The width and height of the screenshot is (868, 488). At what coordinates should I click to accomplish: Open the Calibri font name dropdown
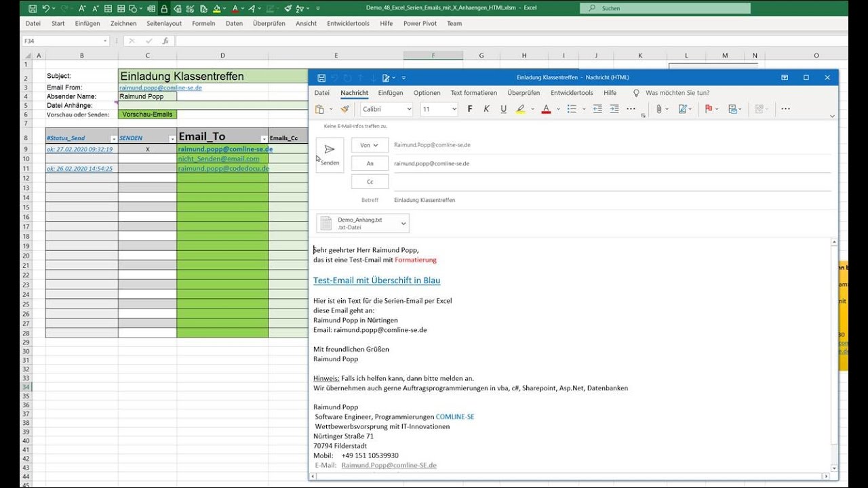(x=387, y=109)
